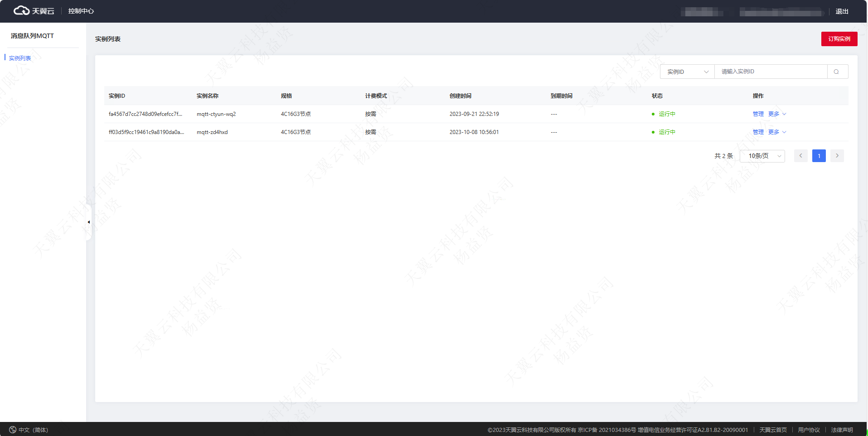Click creation time 2023-10-08 10:56:01
The height and width of the screenshot is (436, 868).
coord(474,132)
